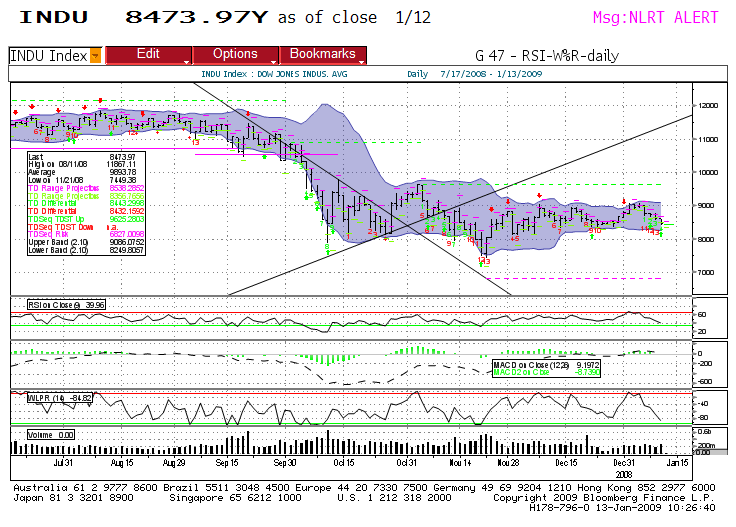736x527 pixels.
Task: Select the Upper Band (2.10) legend row
Action: point(86,242)
